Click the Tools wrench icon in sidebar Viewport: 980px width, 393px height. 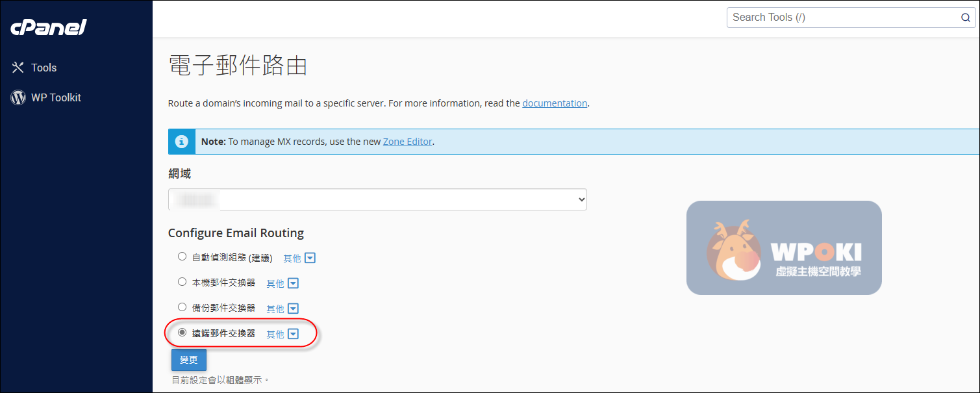18,68
